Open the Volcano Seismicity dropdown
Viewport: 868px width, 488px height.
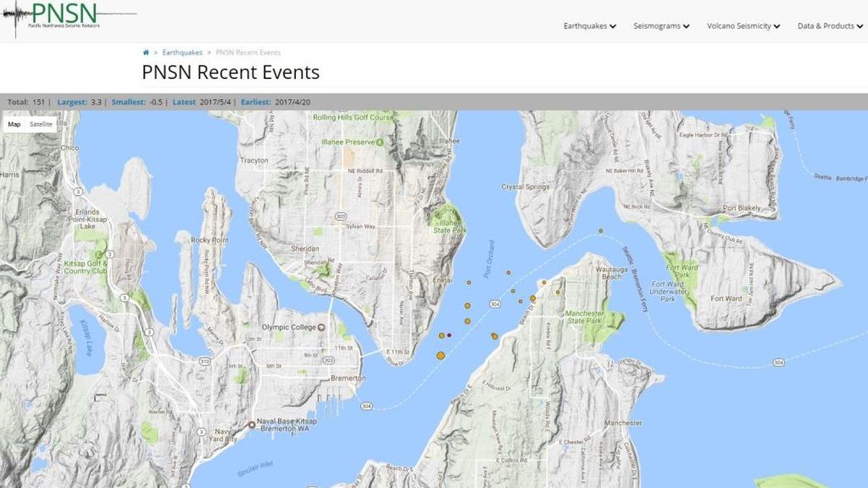click(742, 26)
